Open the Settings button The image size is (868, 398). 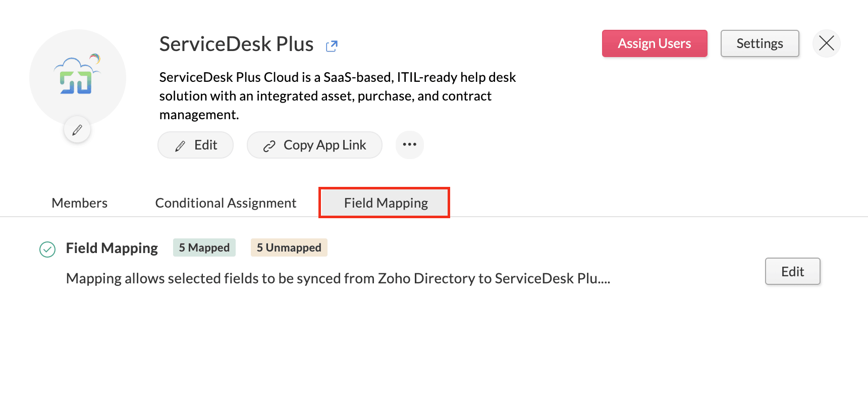click(759, 43)
